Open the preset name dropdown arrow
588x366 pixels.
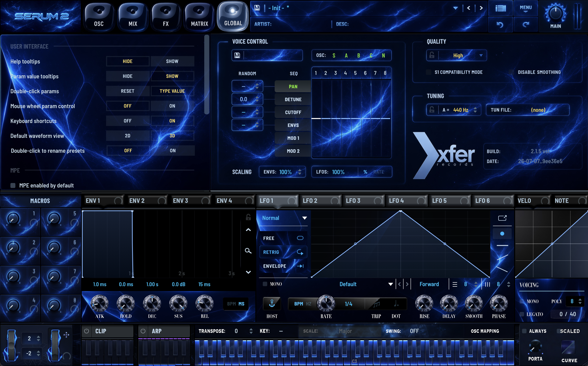click(x=455, y=8)
